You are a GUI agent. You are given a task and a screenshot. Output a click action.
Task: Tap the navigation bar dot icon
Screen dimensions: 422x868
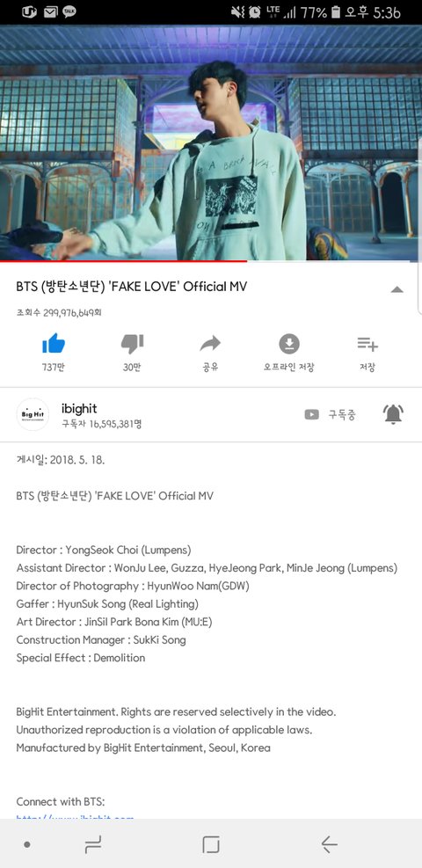tap(26, 845)
